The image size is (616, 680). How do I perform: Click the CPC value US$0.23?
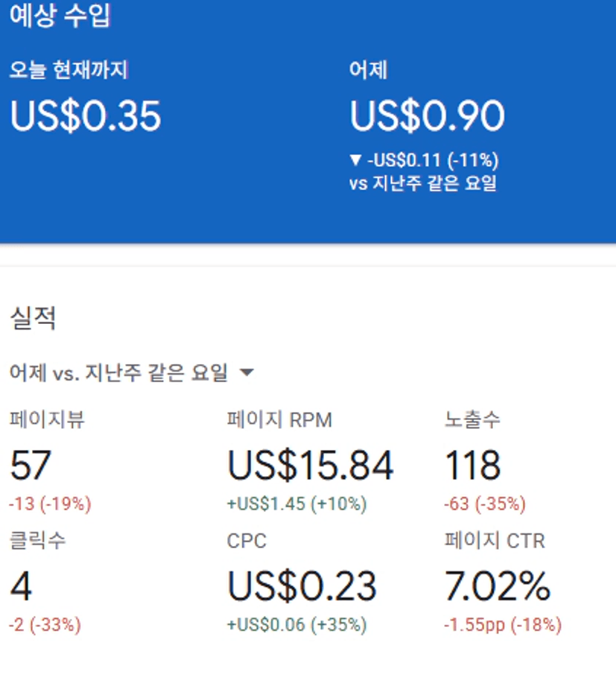coord(302,587)
